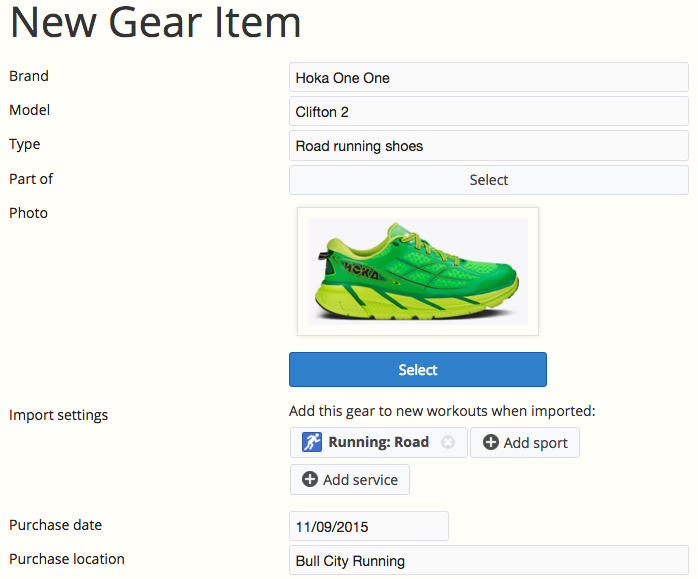Open the Purchase date field showing 11/09/2015
Screen dimensions: 698x579
coord(369,526)
